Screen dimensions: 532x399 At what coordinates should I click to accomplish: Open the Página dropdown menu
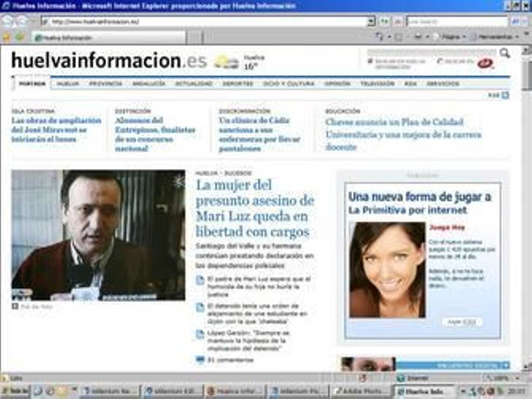pyautogui.click(x=453, y=37)
